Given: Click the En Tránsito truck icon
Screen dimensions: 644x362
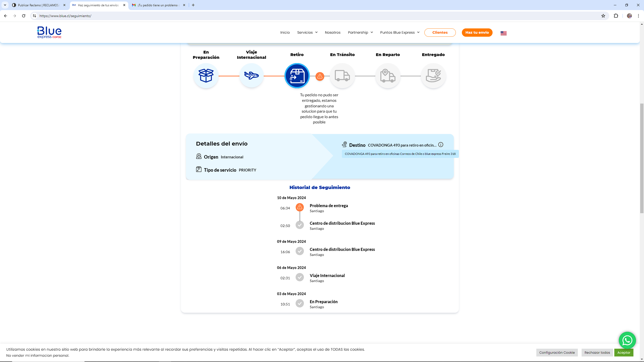Looking at the screenshot, I should 342,76.
